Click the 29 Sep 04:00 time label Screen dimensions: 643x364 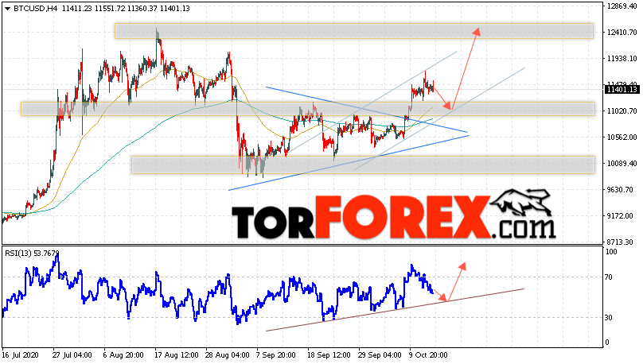tap(380, 355)
